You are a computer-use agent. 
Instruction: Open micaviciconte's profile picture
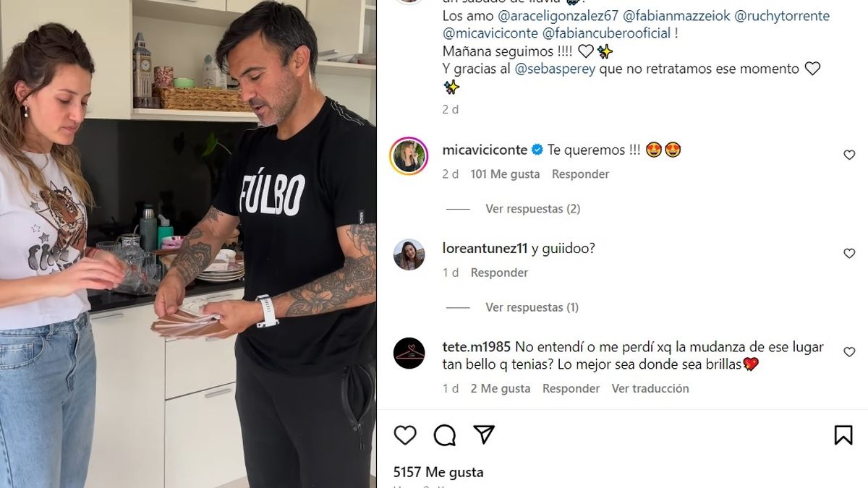click(x=409, y=156)
